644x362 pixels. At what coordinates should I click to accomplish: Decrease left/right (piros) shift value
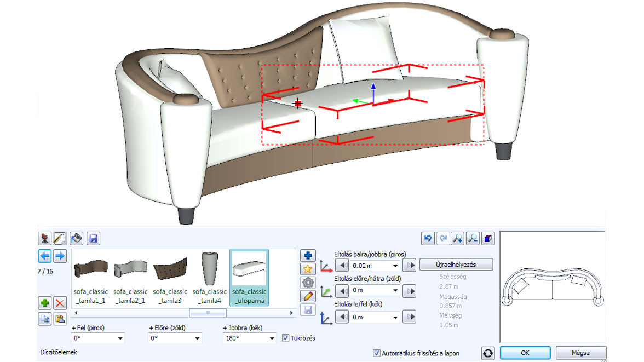click(x=342, y=266)
